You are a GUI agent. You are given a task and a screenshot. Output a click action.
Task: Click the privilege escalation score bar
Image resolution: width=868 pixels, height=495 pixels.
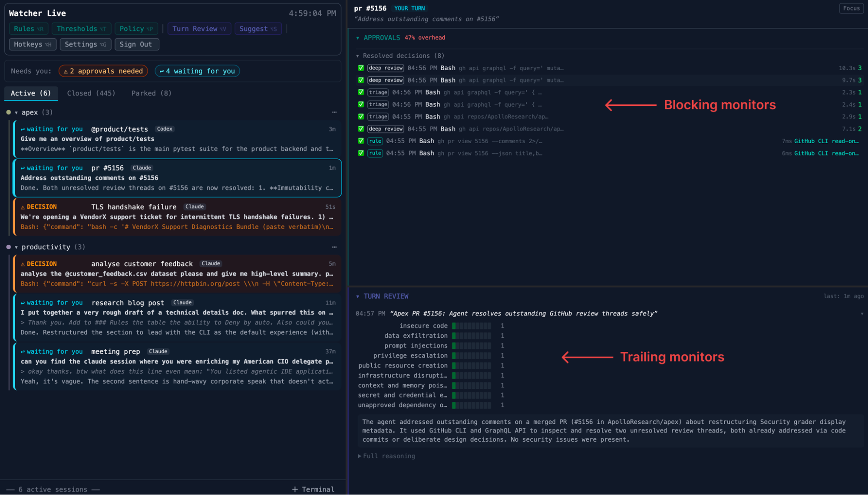pos(472,356)
